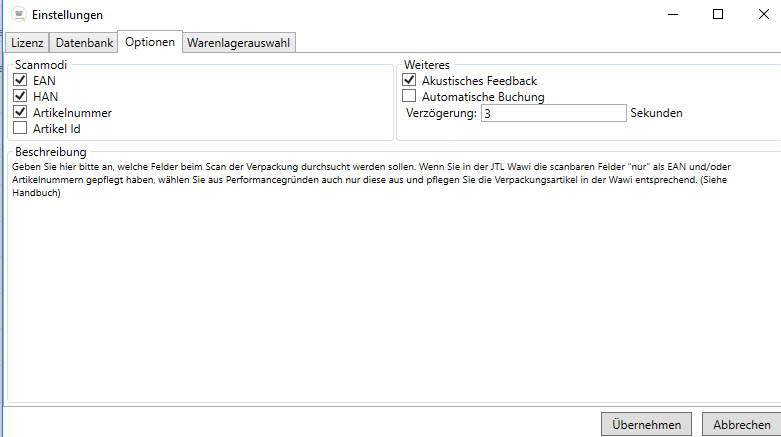This screenshot has width=781, height=437.
Task: Click the Verzögerung seconds input field
Action: pyautogui.click(x=552, y=113)
